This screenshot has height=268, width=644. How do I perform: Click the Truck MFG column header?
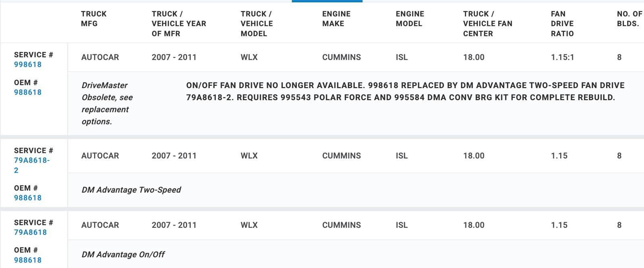(x=94, y=19)
